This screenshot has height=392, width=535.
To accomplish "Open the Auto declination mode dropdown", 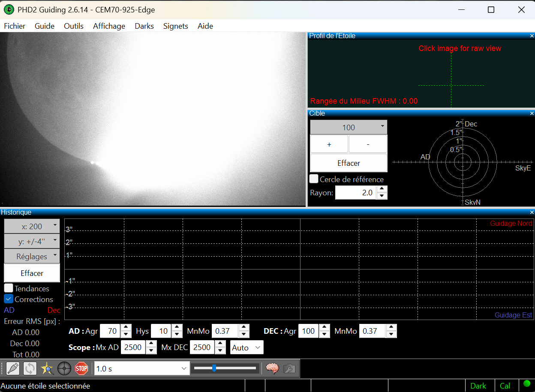I will click(x=246, y=347).
